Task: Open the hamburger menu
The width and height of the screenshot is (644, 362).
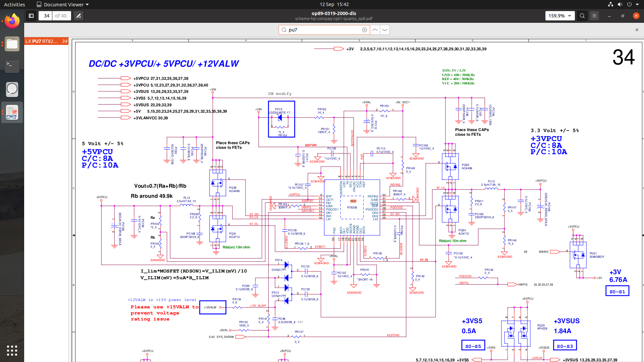Action: click(x=594, y=16)
